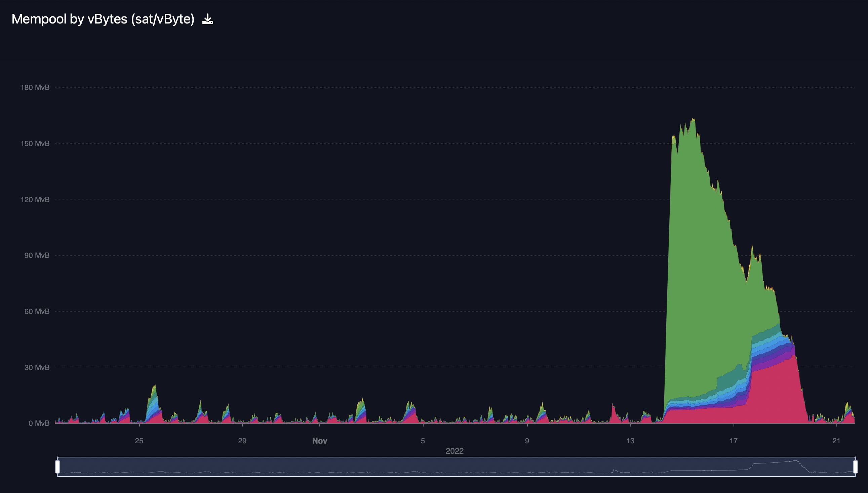
Task: Click the 25 date label on x-axis
Action: tap(139, 441)
